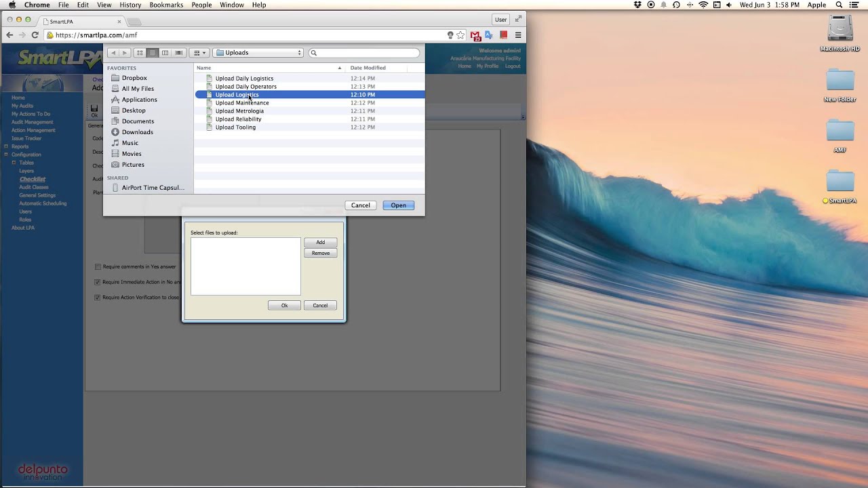The image size is (868, 488).
Task: Open Uploads folder location dropdown
Action: click(258, 53)
